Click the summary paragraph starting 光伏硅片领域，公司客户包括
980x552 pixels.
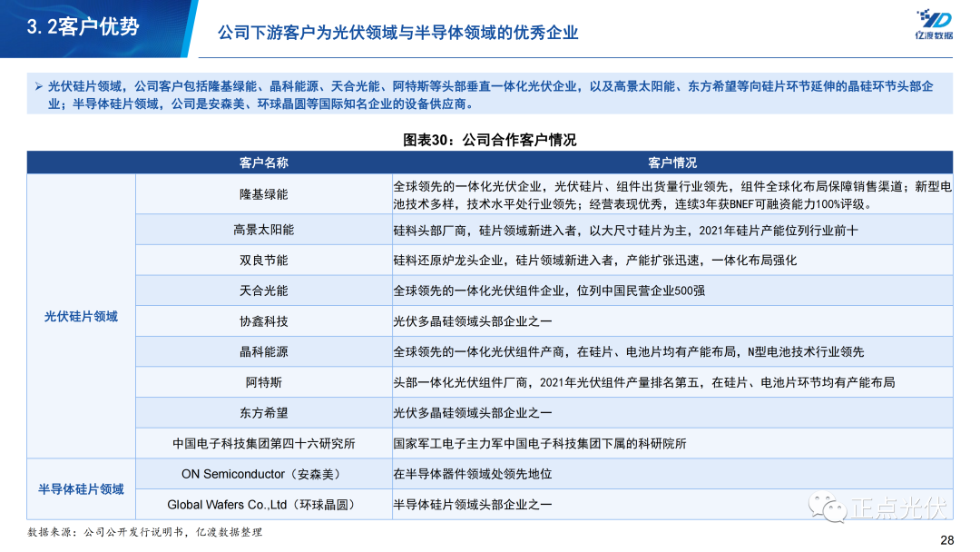click(490, 94)
